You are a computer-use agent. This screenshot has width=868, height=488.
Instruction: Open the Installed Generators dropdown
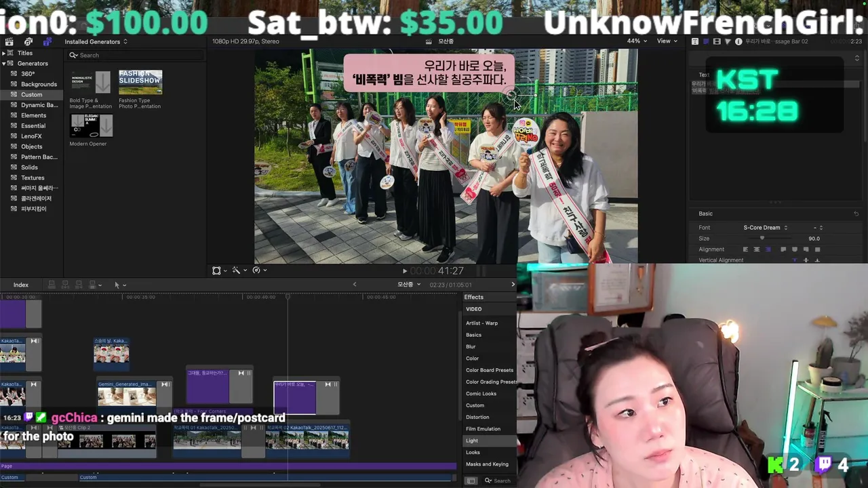click(x=96, y=41)
